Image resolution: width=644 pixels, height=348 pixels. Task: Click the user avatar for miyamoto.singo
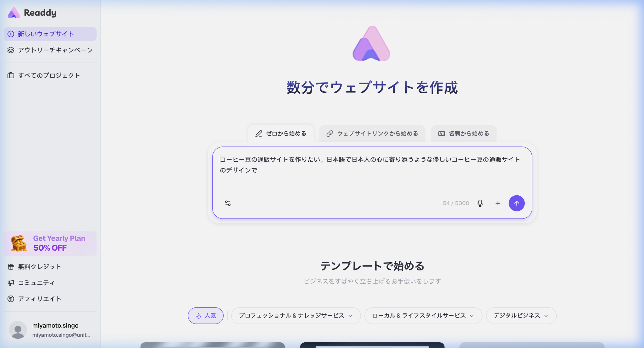(x=18, y=330)
